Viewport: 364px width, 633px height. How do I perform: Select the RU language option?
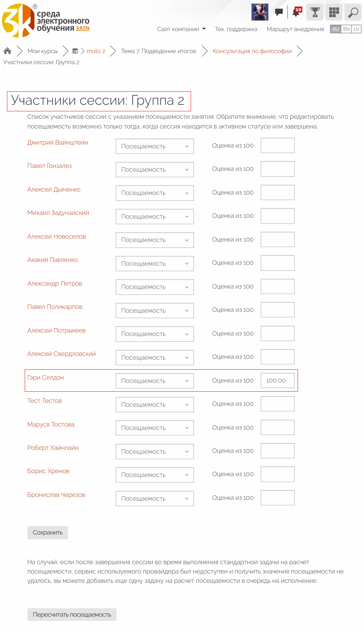pyautogui.click(x=335, y=29)
